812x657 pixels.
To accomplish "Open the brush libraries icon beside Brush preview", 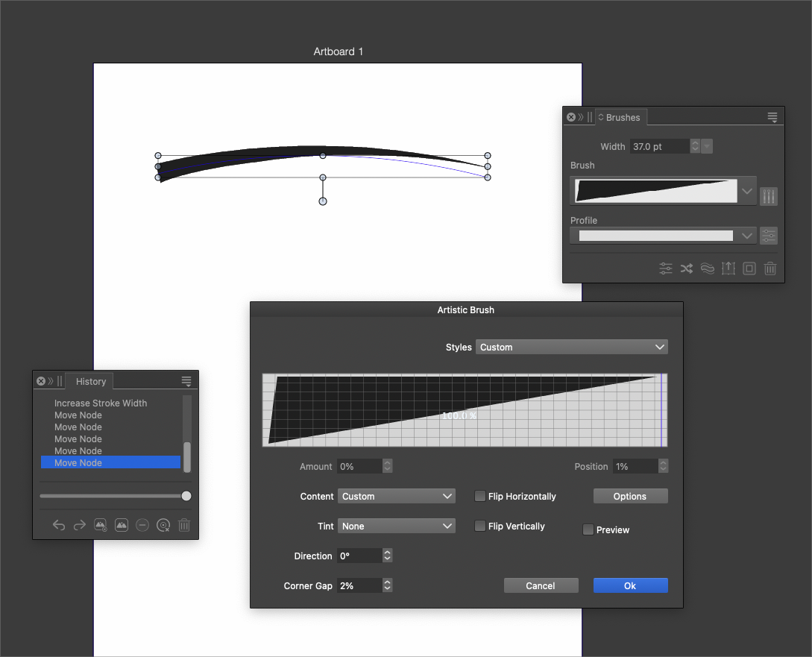I will pyautogui.click(x=769, y=197).
